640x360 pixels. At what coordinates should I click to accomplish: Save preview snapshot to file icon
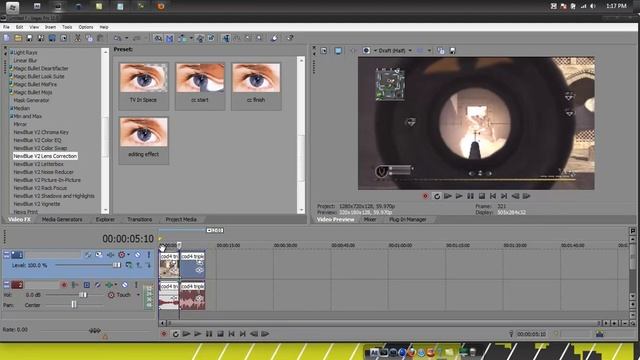click(452, 51)
